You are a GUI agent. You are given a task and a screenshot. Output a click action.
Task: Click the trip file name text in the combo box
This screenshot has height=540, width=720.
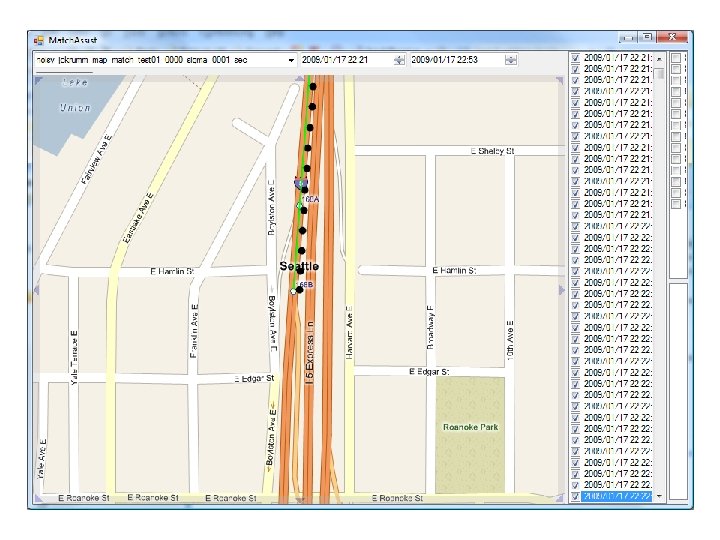[141, 60]
